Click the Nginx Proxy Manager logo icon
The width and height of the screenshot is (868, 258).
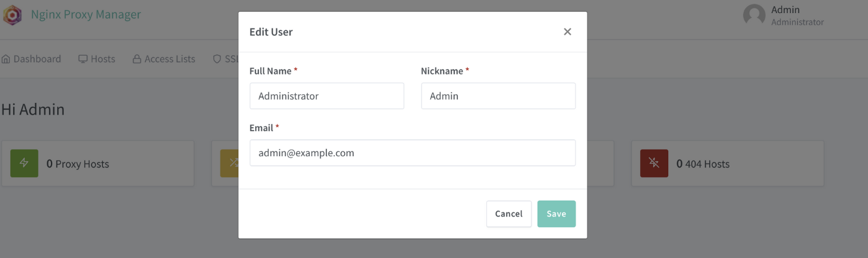tap(12, 15)
